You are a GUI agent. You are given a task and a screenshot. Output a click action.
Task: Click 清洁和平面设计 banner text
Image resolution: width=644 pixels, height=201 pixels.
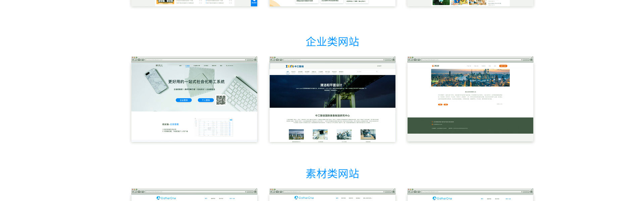[331, 85]
